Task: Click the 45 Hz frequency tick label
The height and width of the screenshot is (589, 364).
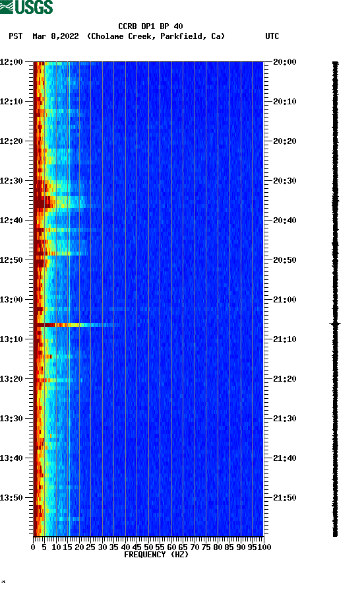Action: (137, 547)
